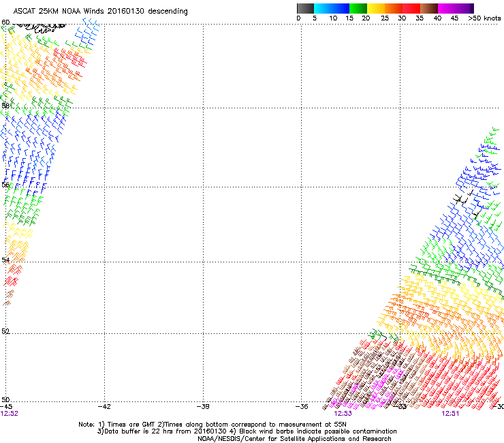504x443 pixels.
Task: Select the orange 25-30 knots color bar segment
Action: [x=394, y=8]
